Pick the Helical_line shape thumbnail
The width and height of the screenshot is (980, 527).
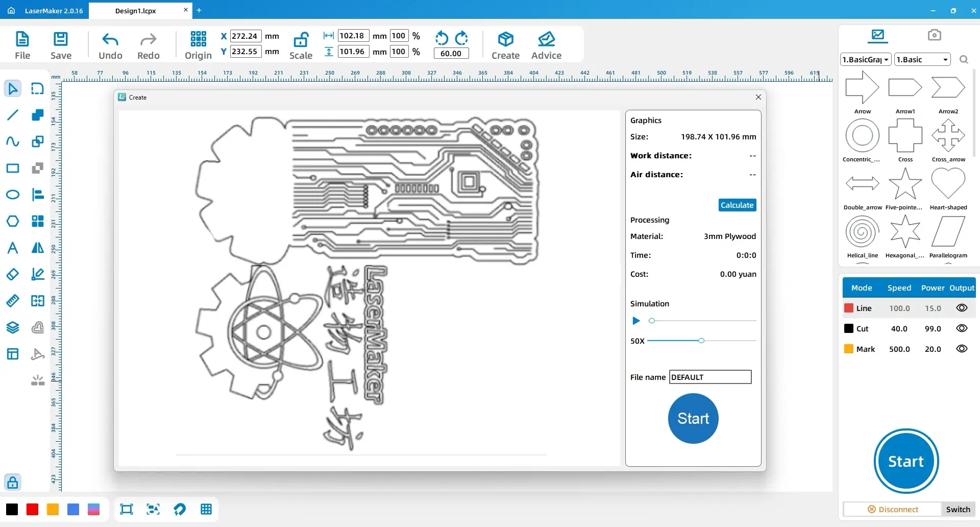(862, 232)
